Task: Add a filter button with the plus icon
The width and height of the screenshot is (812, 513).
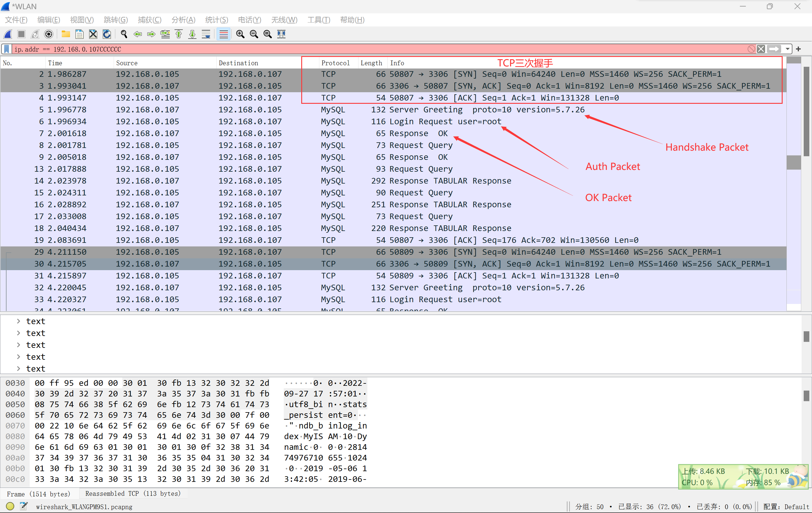Action: [x=798, y=49]
